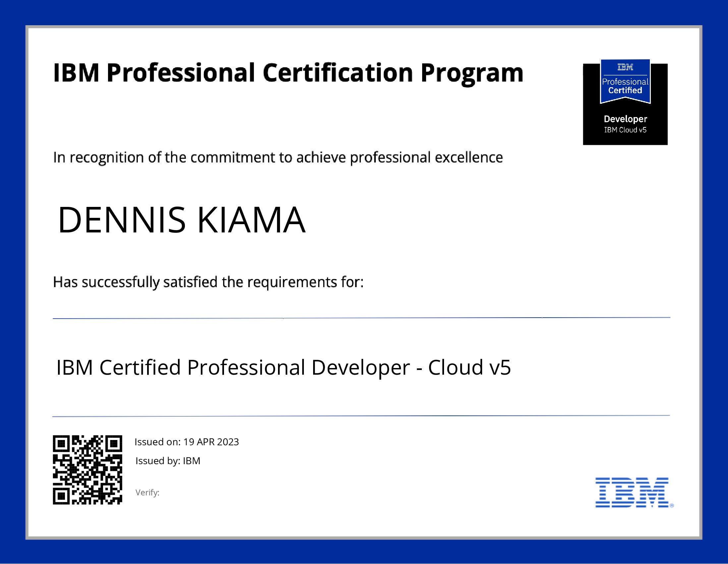
Task: Click 'Has successfully satisfied the requirements for' text
Action: [x=208, y=282]
